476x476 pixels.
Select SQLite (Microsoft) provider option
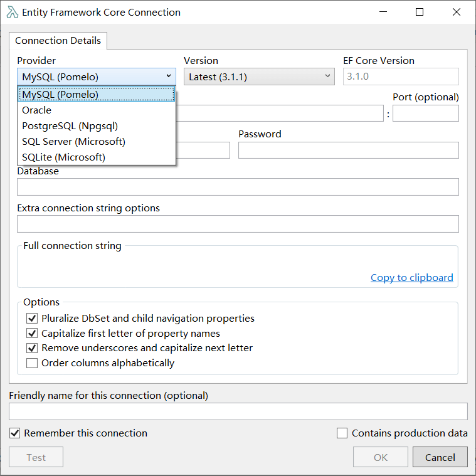click(97, 157)
